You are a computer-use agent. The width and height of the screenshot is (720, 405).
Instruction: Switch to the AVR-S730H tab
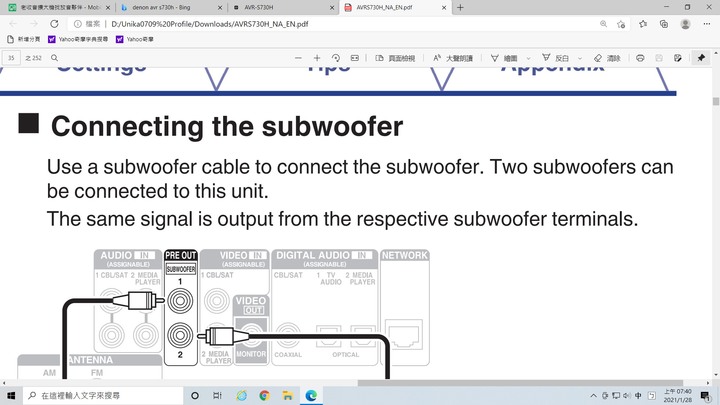(280, 7)
